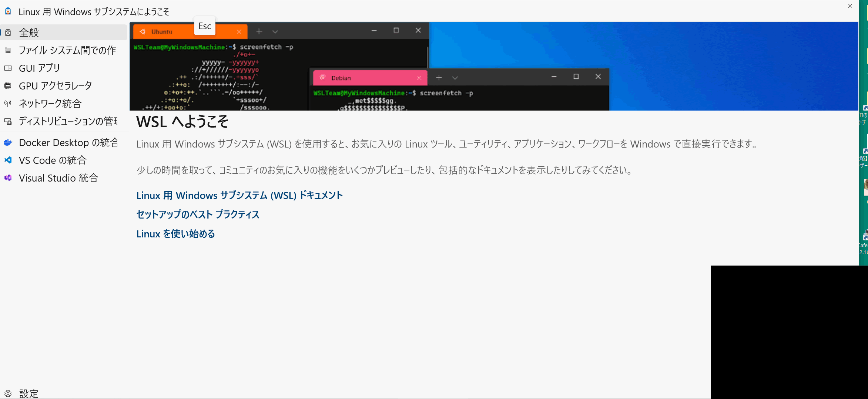Open 設定 at the sidebar bottom
Screen dimensions: 868x399
(x=64, y=393)
